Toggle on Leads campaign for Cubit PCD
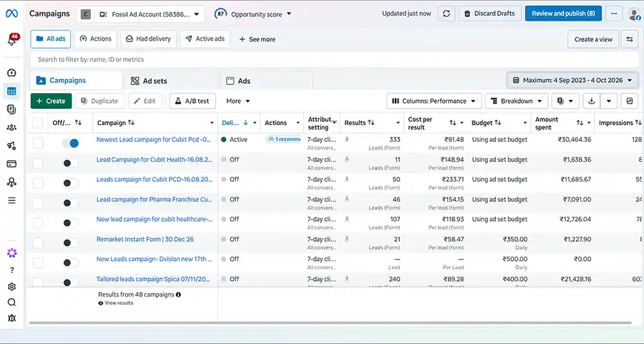This screenshot has height=344, width=644. tap(70, 183)
